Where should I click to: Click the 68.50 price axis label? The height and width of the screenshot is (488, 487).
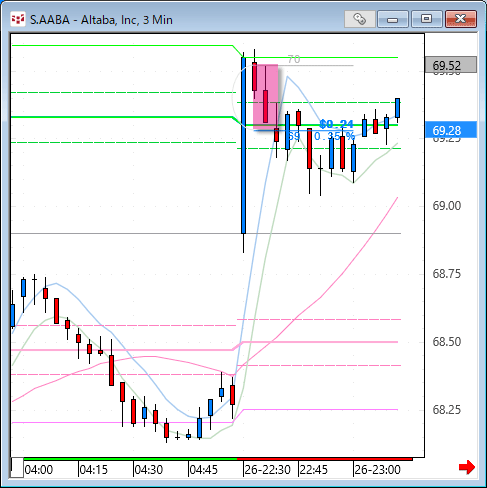click(447, 342)
